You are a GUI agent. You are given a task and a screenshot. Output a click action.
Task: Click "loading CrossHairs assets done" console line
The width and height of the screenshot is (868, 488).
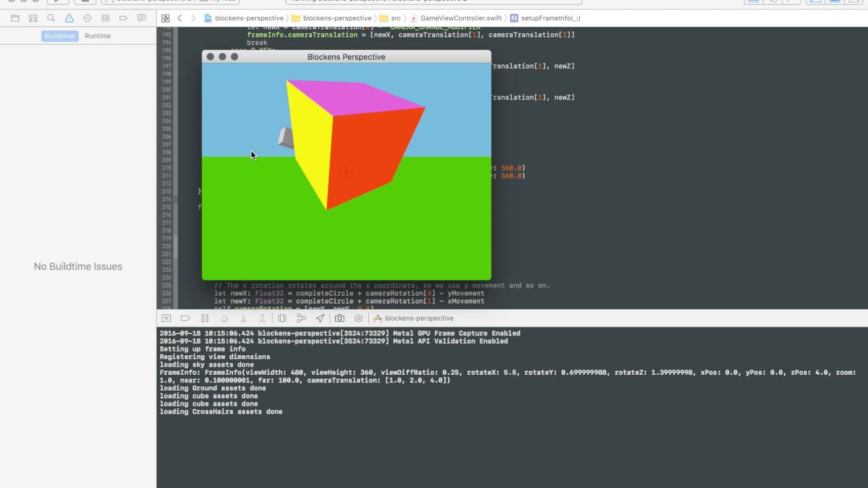coord(221,411)
